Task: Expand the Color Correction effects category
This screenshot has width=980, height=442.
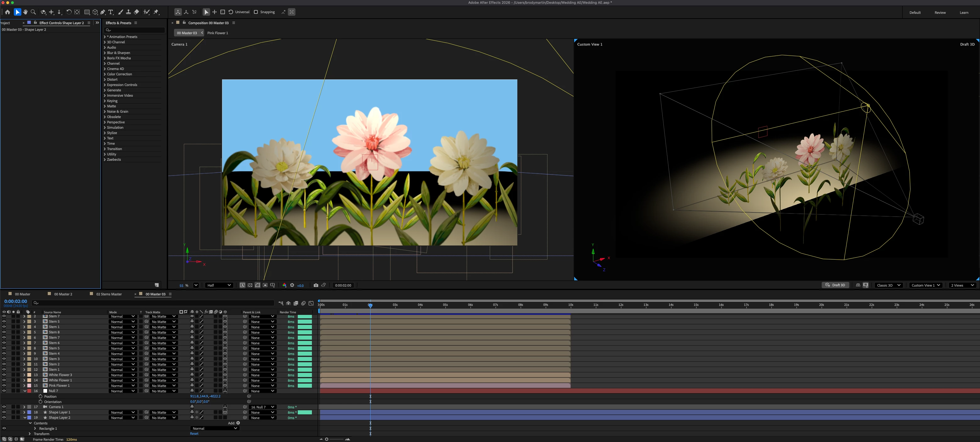Action: 119,74
